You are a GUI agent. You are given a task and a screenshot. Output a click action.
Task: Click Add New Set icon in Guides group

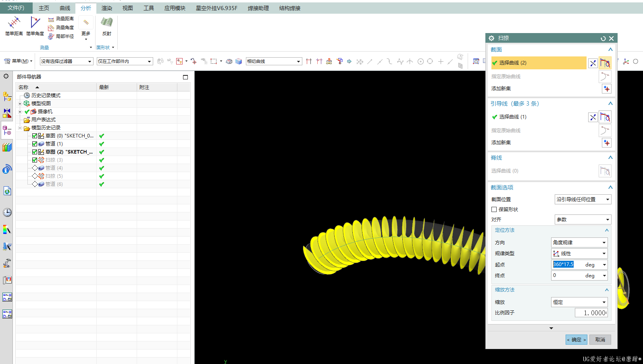[x=606, y=143]
